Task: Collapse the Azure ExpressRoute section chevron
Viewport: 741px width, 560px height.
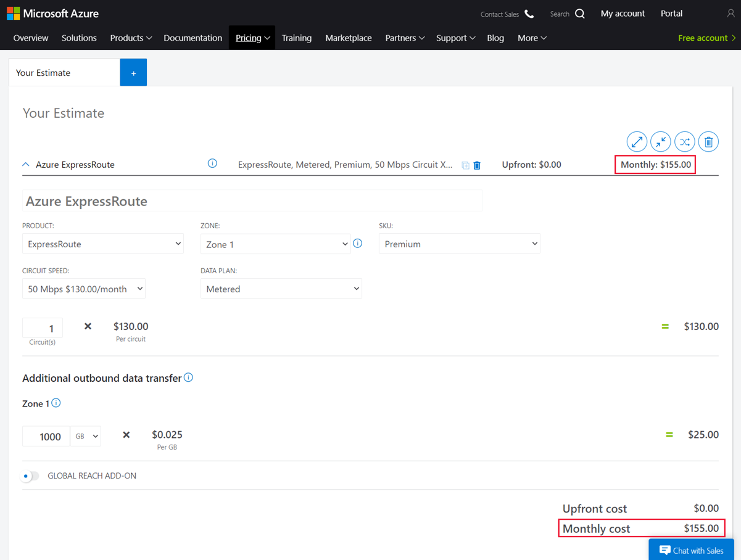Action: point(25,164)
